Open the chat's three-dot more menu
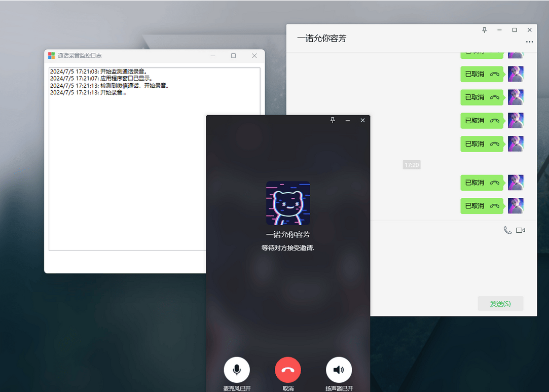Screen dimensions: 549x392 [x=529, y=42]
